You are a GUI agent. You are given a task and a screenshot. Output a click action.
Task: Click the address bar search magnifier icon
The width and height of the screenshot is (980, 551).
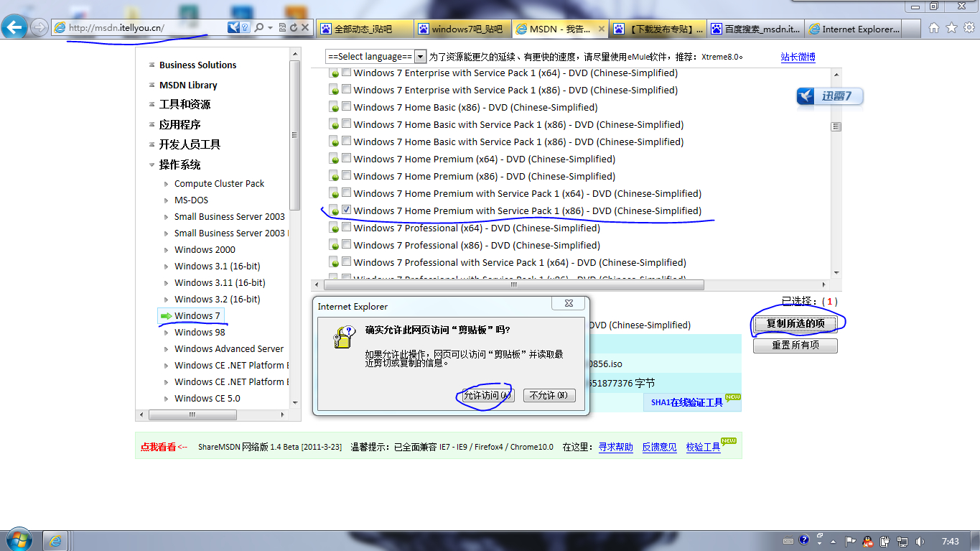click(x=258, y=27)
